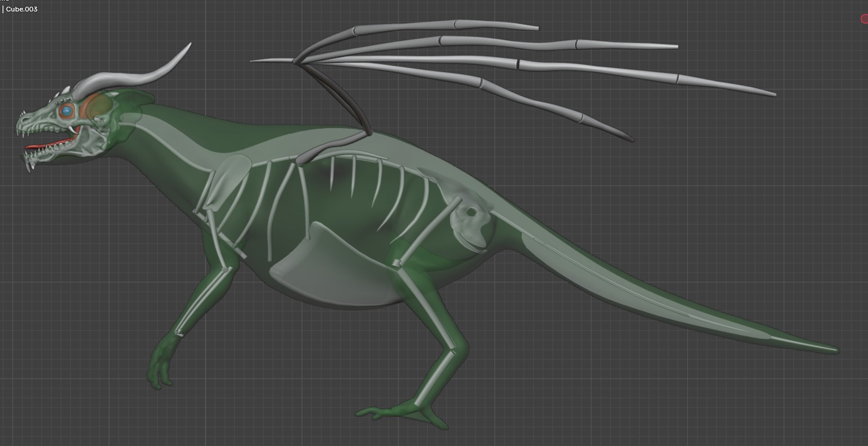Click the front leg's lower bone

pyautogui.click(x=201, y=300)
